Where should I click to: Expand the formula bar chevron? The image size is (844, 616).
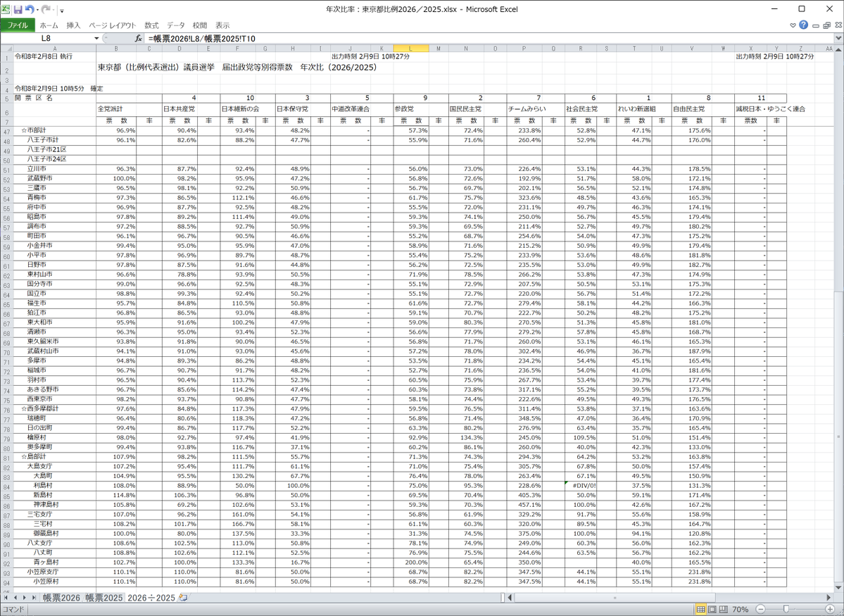pos(838,38)
